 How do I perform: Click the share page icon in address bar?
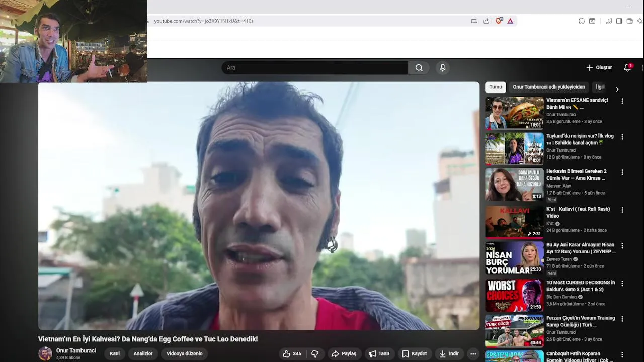tap(486, 21)
